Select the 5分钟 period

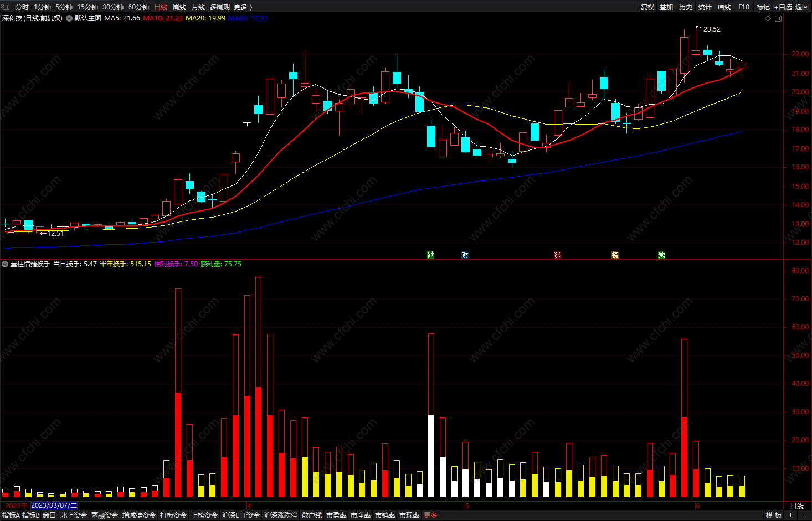tap(64, 7)
